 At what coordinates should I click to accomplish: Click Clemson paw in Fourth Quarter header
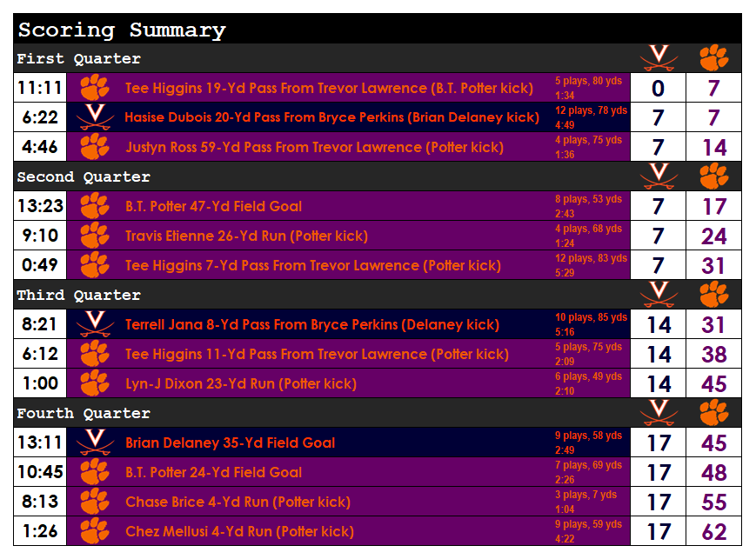pos(714,413)
